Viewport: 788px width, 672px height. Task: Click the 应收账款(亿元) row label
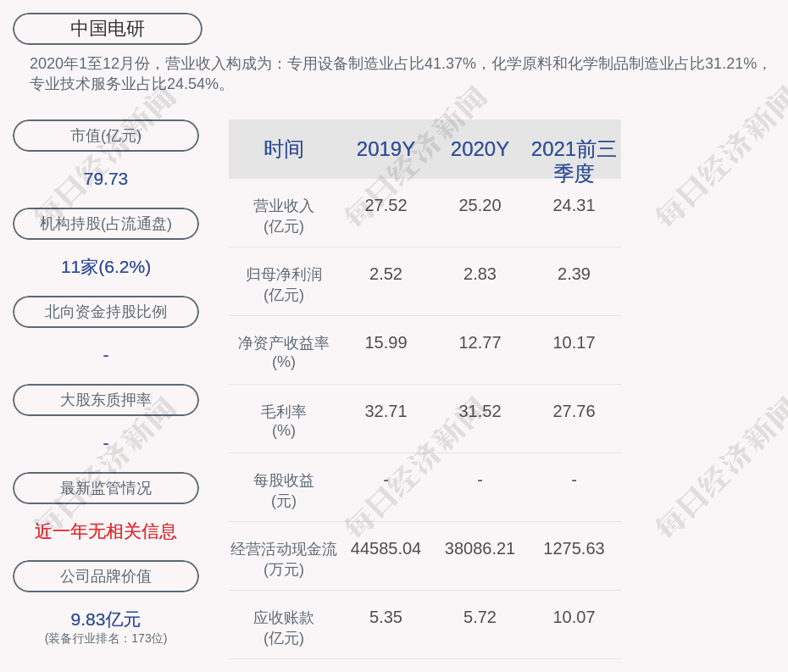coord(284,628)
